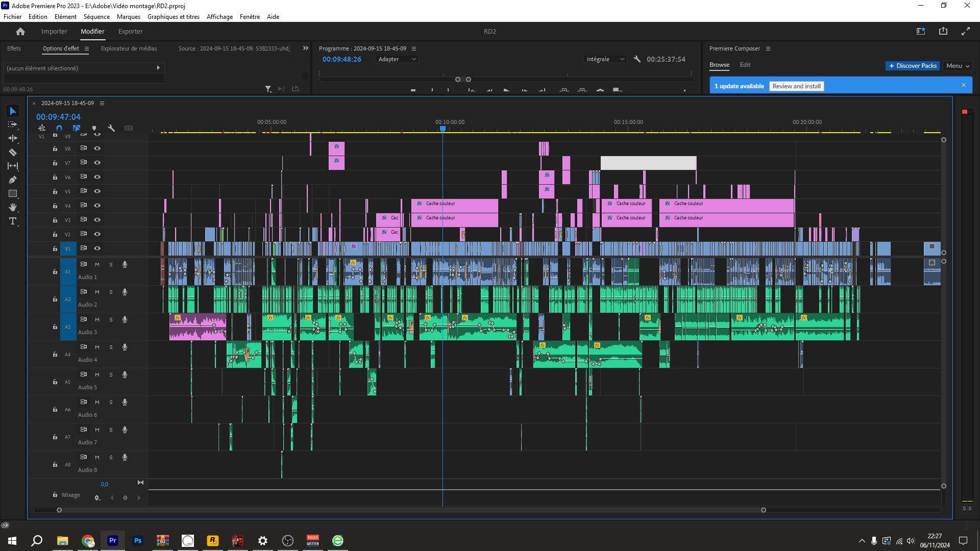Image resolution: width=980 pixels, height=551 pixels.
Task: Select the Track Select Forward tool
Action: 13,125
